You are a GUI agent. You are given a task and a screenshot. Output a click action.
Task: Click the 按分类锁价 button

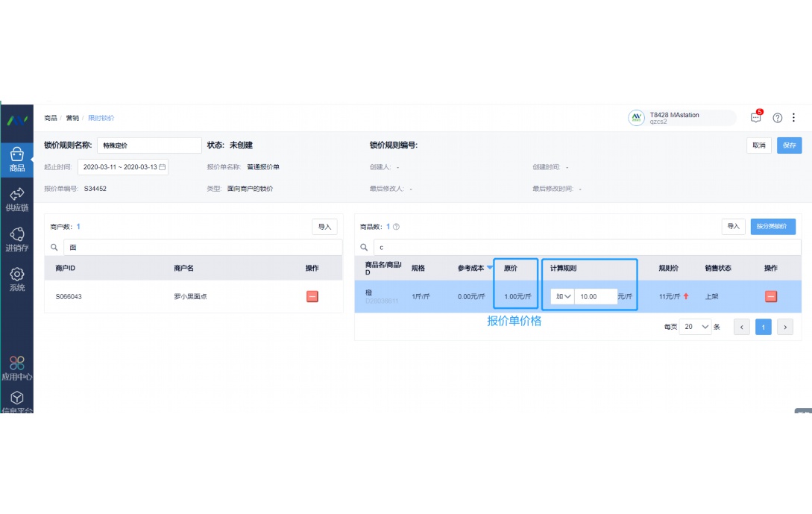(x=772, y=225)
